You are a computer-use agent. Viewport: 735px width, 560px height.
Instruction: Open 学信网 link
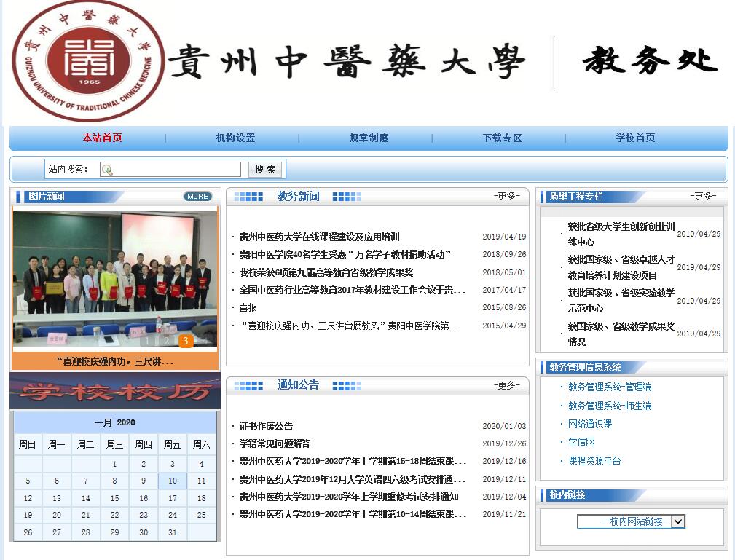(x=581, y=442)
